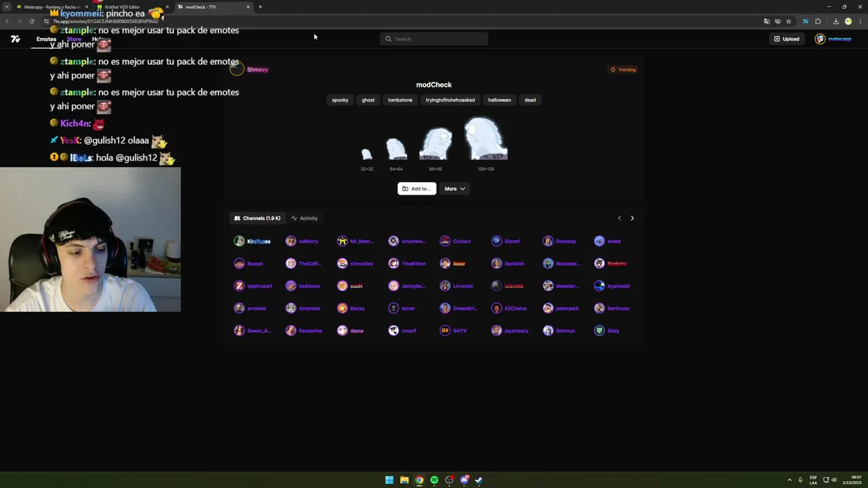Open the 7TV browser extension icon
This screenshot has width=868, height=488.
(806, 21)
